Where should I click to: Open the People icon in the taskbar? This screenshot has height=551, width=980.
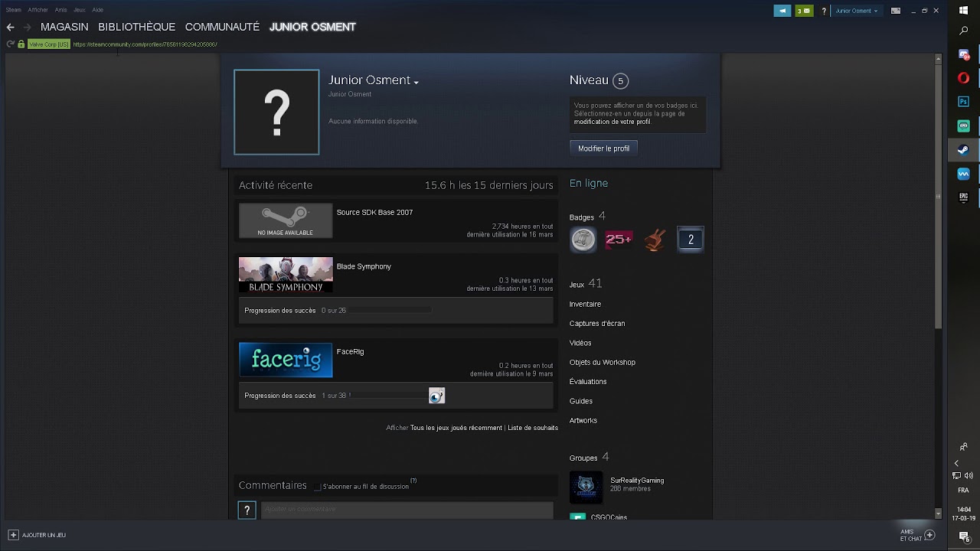[x=964, y=447]
